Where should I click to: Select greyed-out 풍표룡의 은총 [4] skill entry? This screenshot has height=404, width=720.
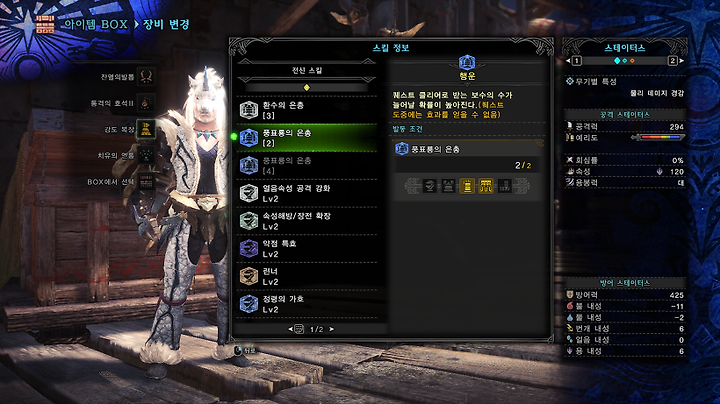click(x=307, y=165)
